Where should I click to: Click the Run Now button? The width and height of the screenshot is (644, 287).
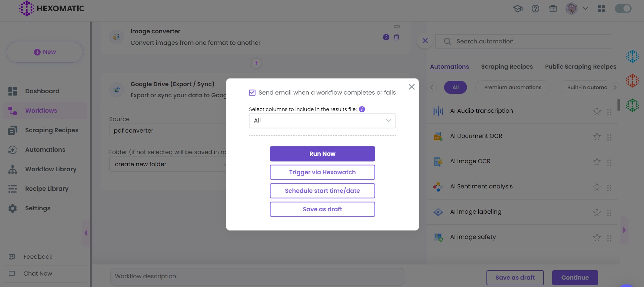[322, 154]
